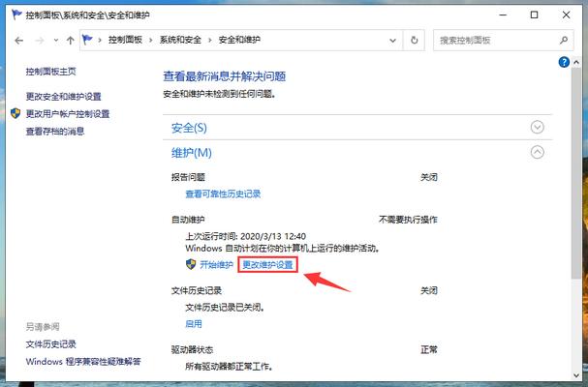The width and height of the screenshot is (588, 387).
Task: Click 安全和维护 breadcrumb segment
Action: (x=239, y=40)
